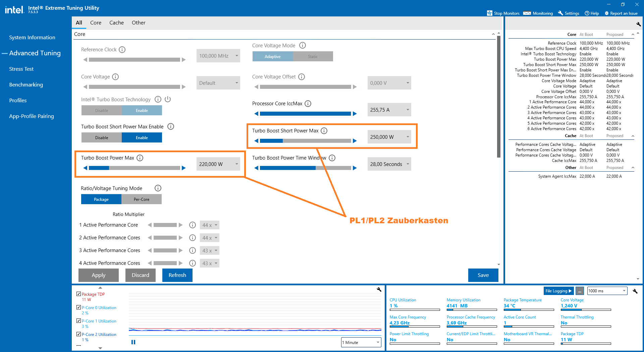This screenshot has height=352, width=644.
Task: Open Profiles page
Action: click(x=18, y=101)
